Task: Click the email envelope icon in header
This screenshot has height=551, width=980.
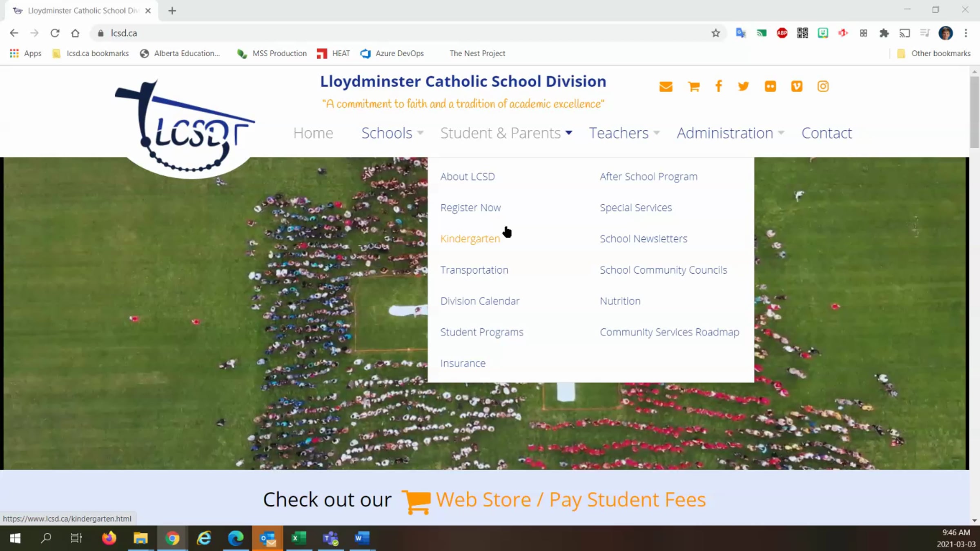Action: tap(666, 87)
